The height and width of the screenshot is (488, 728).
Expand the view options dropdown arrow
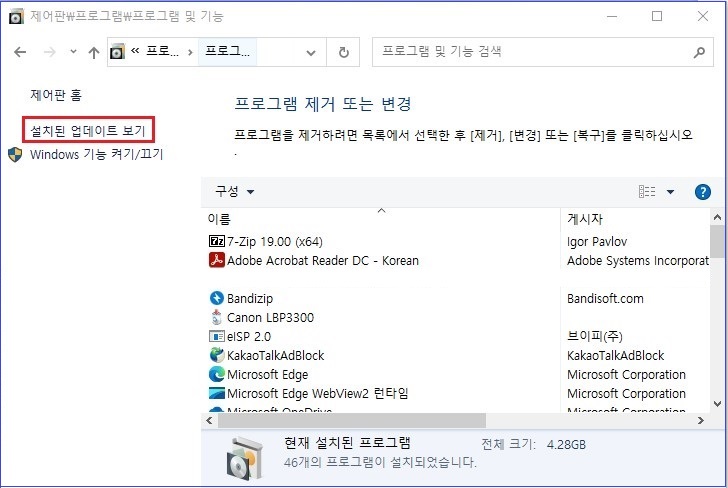(x=670, y=192)
